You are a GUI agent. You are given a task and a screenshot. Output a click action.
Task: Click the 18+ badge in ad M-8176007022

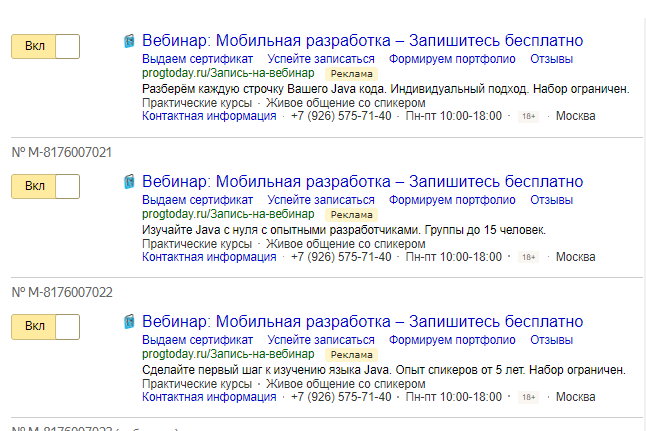(528, 397)
